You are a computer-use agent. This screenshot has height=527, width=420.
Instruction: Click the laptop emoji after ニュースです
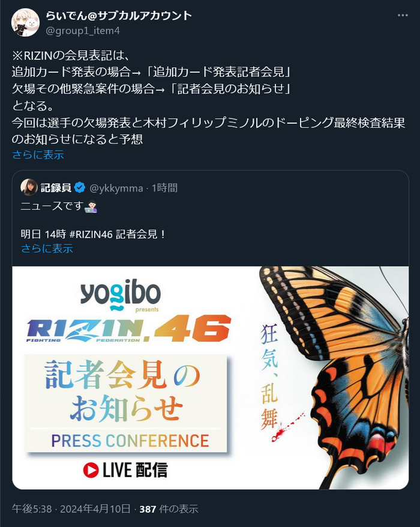[x=91, y=206]
